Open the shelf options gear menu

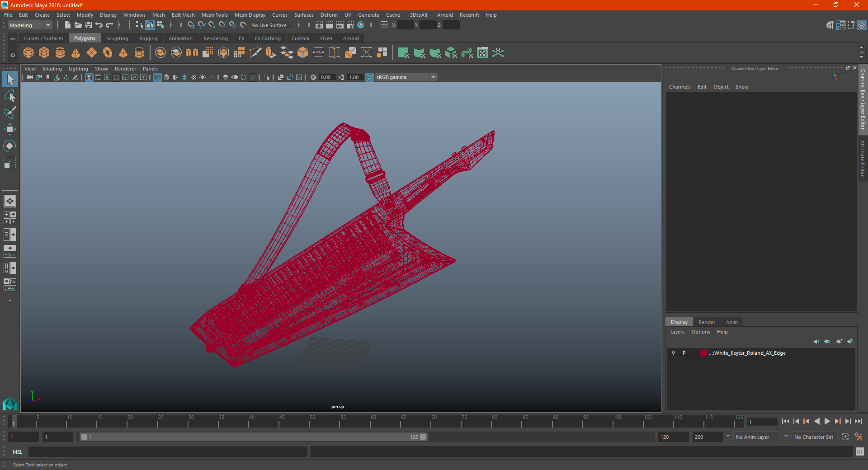[13, 55]
